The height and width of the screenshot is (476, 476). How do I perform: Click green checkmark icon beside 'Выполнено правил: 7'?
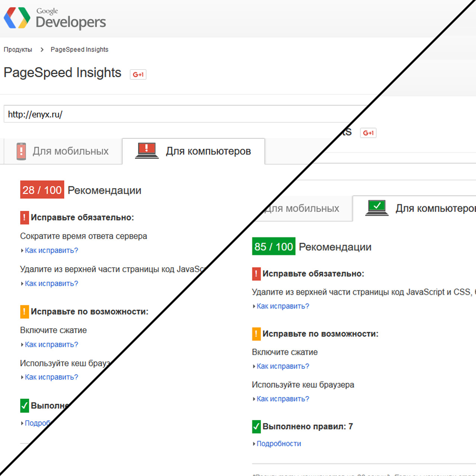(x=256, y=427)
